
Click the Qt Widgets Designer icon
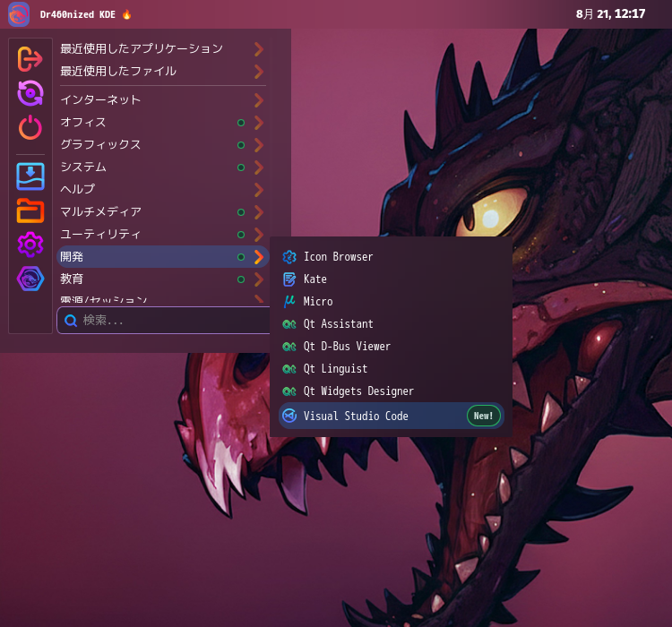pyautogui.click(x=289, y=391)
